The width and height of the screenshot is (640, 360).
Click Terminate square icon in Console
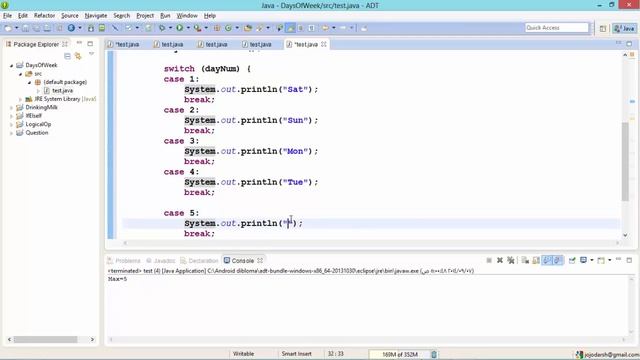coord(489,260)
